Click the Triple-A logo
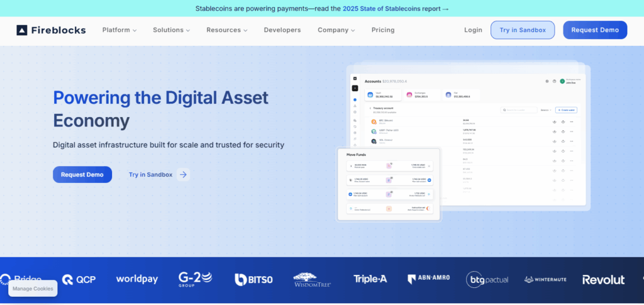644x305 pixels. tap(370, 279)
